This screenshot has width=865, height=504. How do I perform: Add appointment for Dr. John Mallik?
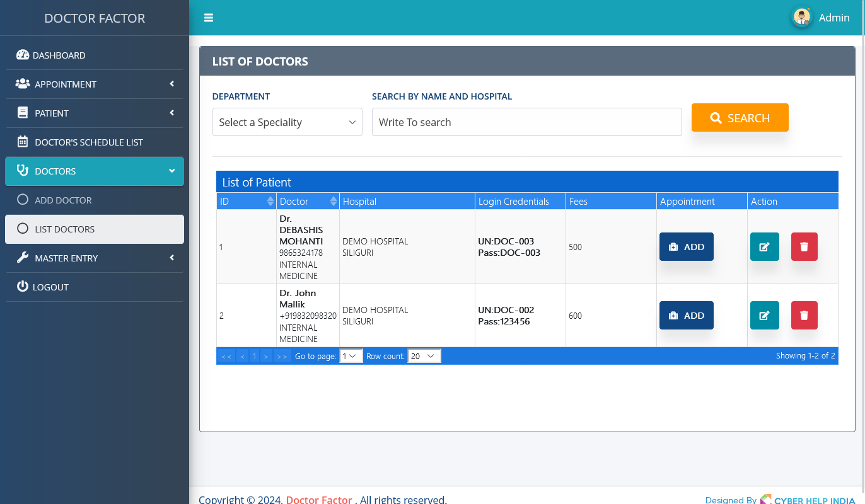tap(686, 316)
